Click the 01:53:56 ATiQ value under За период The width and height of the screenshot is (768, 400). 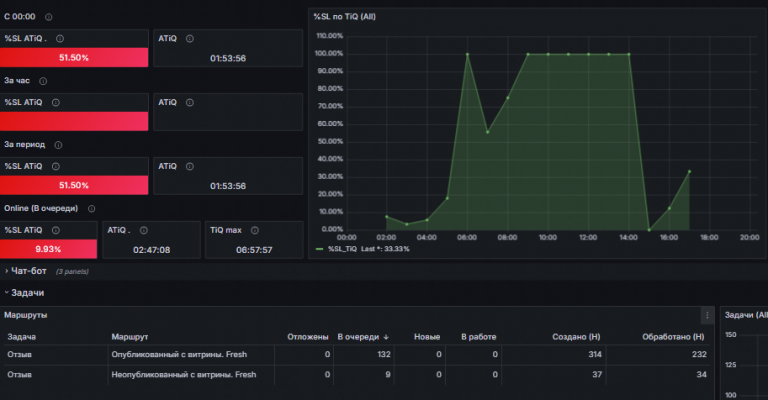228,187
